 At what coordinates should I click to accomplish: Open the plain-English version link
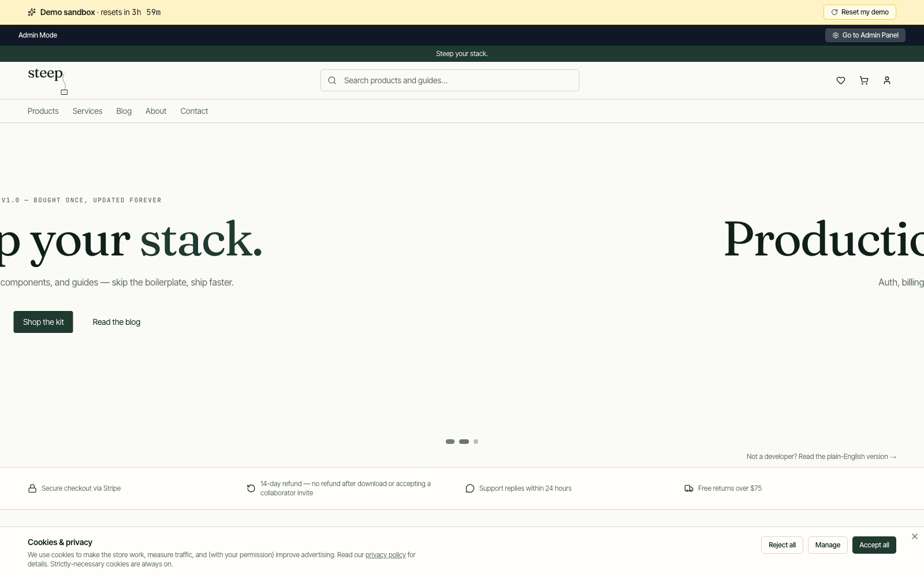click(821, 457)
